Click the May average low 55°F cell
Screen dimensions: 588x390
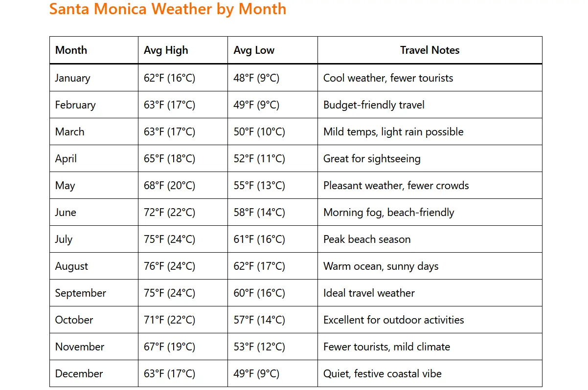click(259, 185)
